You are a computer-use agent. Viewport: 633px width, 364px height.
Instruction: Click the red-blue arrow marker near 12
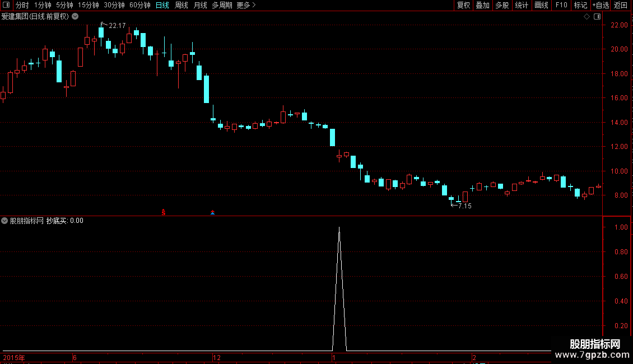pos(212,212)
